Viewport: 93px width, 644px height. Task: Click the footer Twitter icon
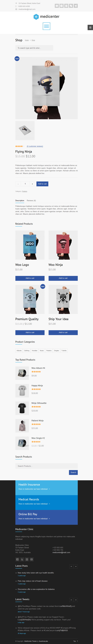click(22, 559)
